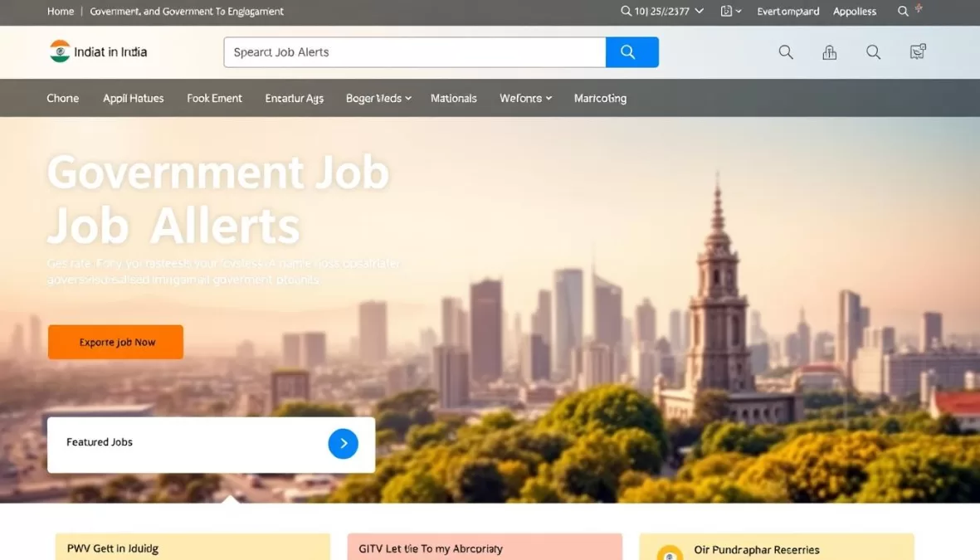Select the Chone menu item
The width and height of the screenshot is (980, 560).
coord(62,97)
